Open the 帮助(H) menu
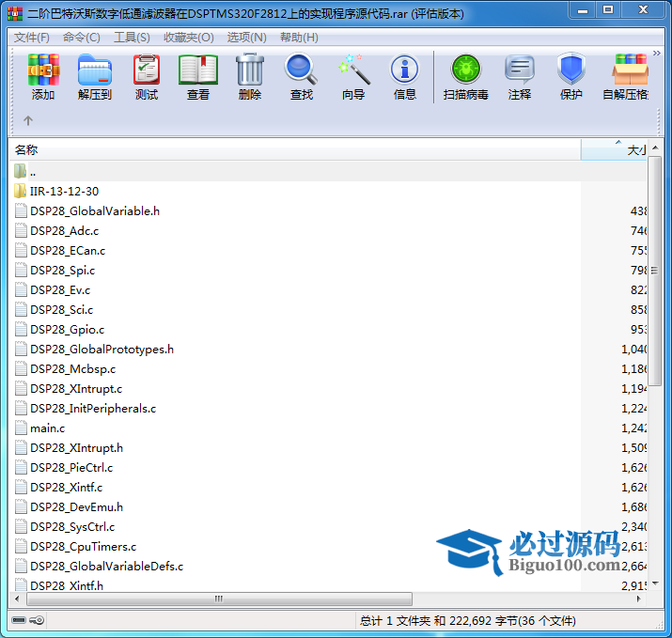Image resolution: width=672 pixels, height=638 pixels. [299, 38]
